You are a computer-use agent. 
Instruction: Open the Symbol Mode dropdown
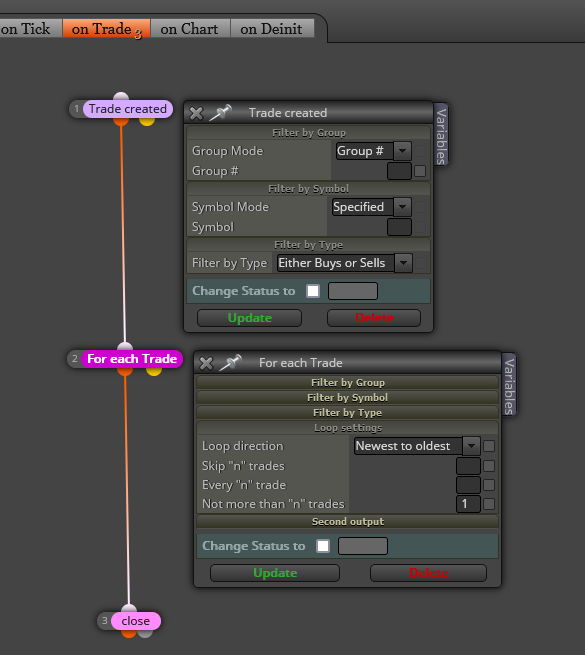coord(371,207)
